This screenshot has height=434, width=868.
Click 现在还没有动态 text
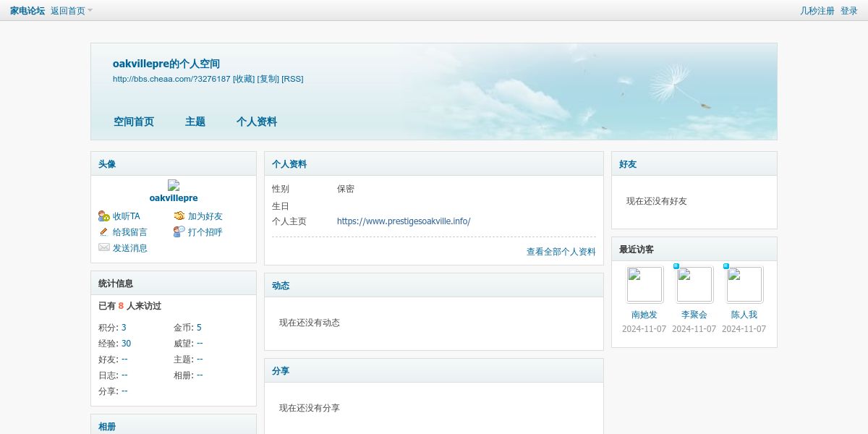tap(310, 323)
